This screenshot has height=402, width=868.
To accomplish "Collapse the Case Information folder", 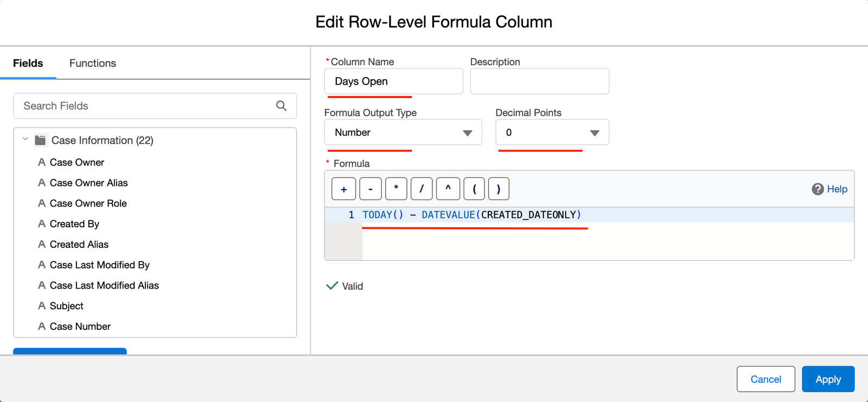I will [25, 139].
